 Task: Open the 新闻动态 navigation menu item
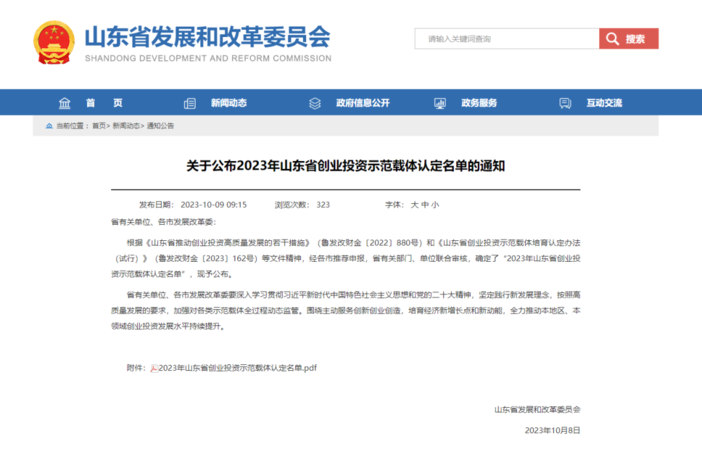tap(228, 103)
